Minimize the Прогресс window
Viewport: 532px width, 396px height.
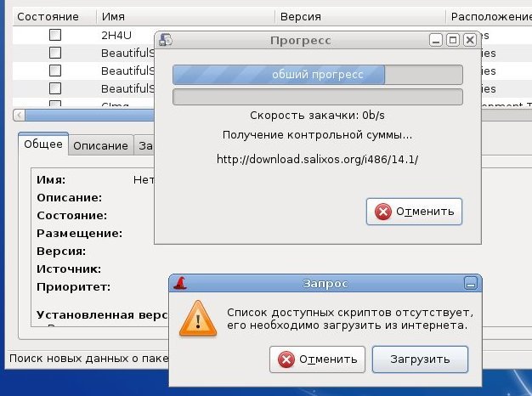[436, 41]
